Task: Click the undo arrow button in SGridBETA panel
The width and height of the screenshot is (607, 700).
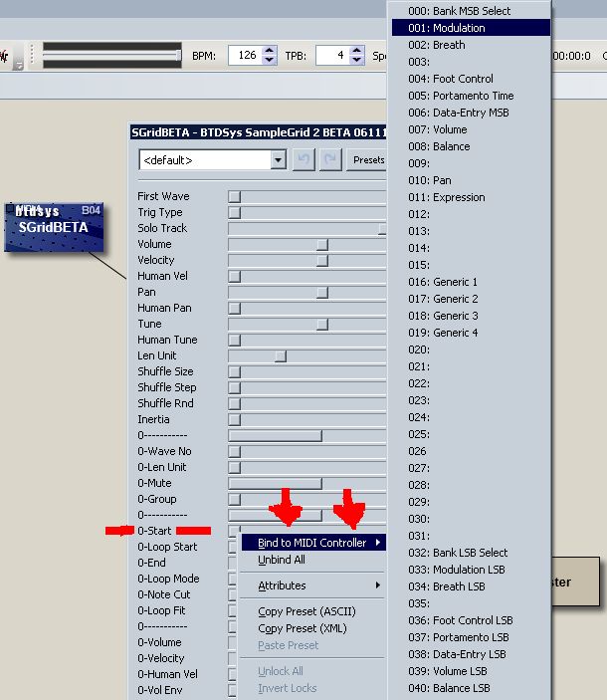Action: (303, 159)
